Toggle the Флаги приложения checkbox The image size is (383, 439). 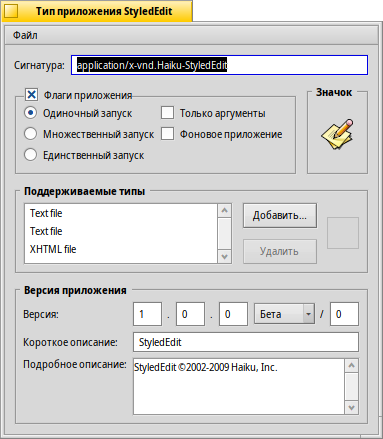(x=31, y=95)
